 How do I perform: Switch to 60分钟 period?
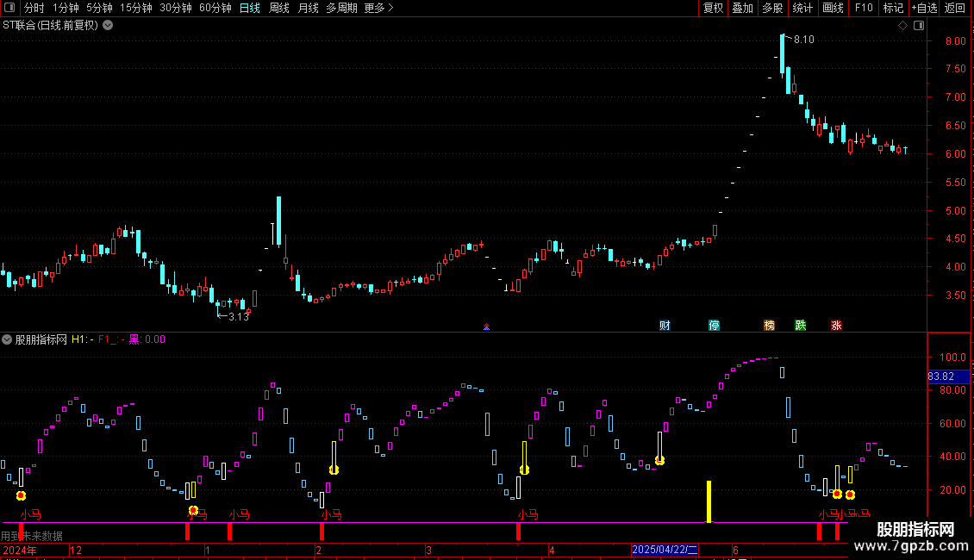[215, 8]
